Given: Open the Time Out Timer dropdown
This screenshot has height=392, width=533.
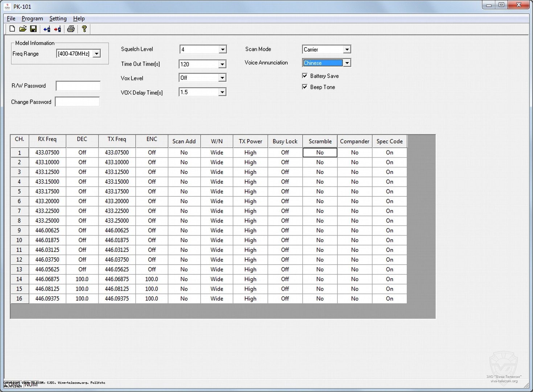Looking at the screenshot, I should (x=222, y=64).
